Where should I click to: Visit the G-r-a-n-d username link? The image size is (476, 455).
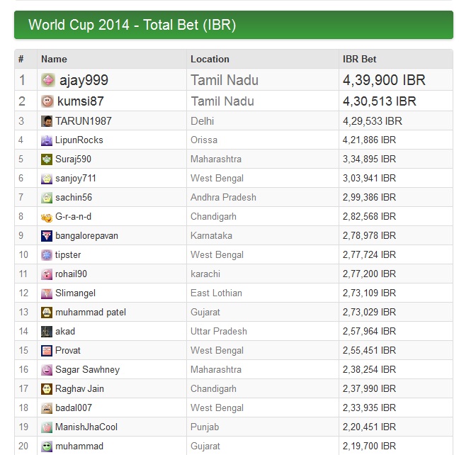tap(73, 217)
